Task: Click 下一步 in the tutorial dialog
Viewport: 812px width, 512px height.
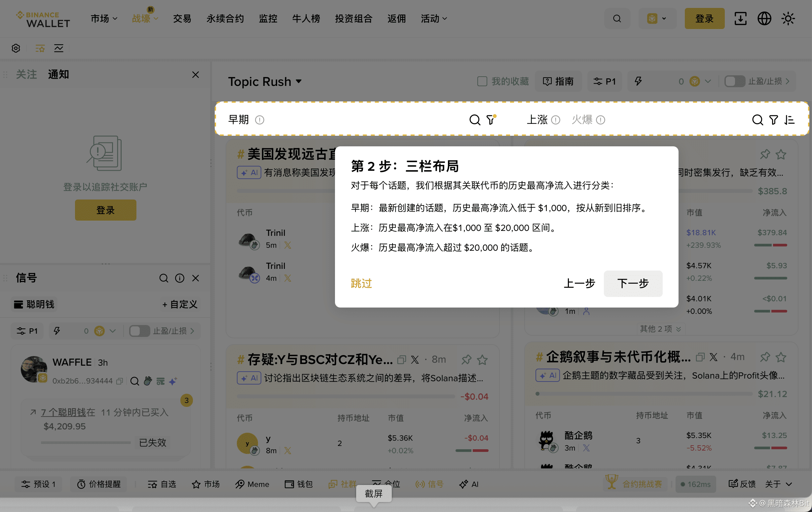Action: pyautogui.click(x=633, y=283)
